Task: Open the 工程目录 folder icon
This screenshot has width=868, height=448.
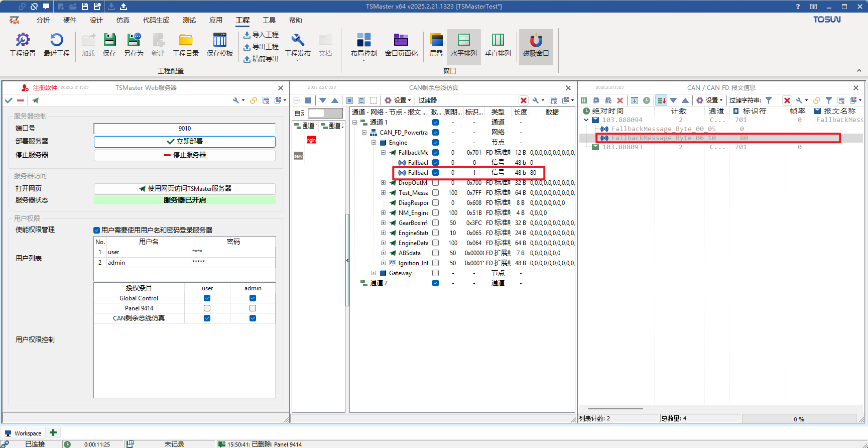Action: tap(186, 45)
